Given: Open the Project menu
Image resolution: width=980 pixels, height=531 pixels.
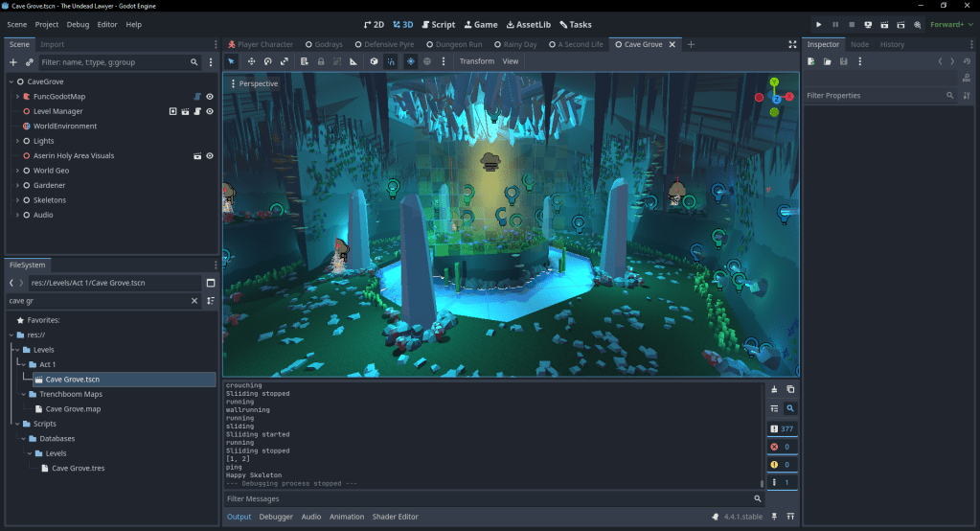Looking at the screenshot, I should click(47, 24).
